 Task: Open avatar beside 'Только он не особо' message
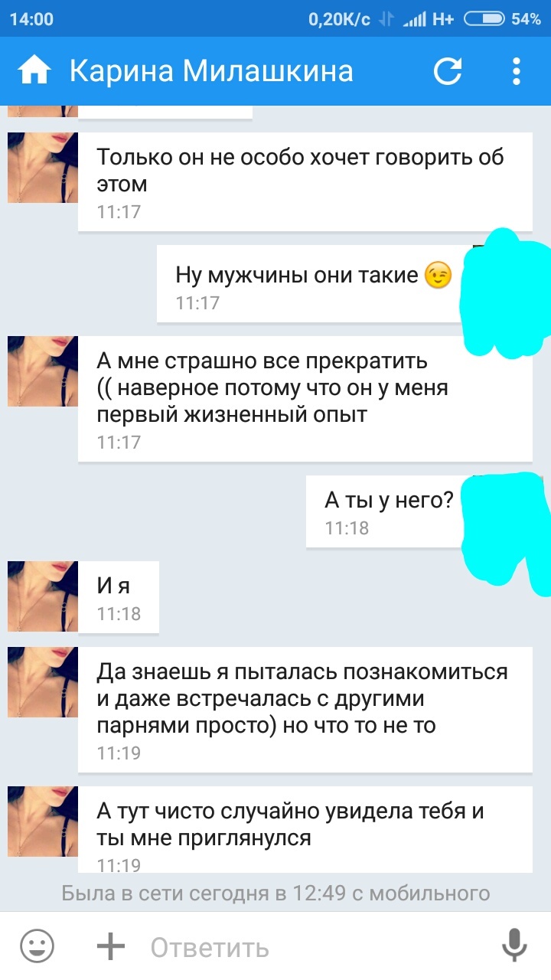point(43,168)
